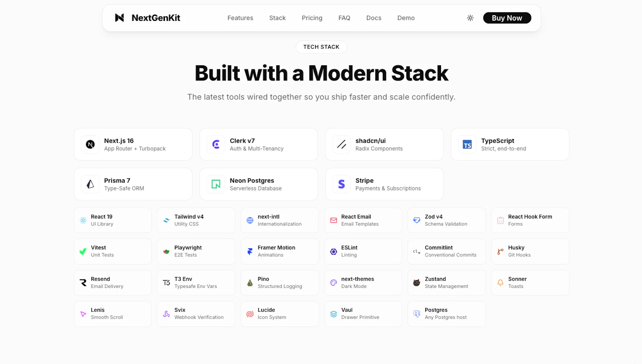Click the Playwright masks icon
The width and height of the screenshot is (642, 364).
pos(167,251)
